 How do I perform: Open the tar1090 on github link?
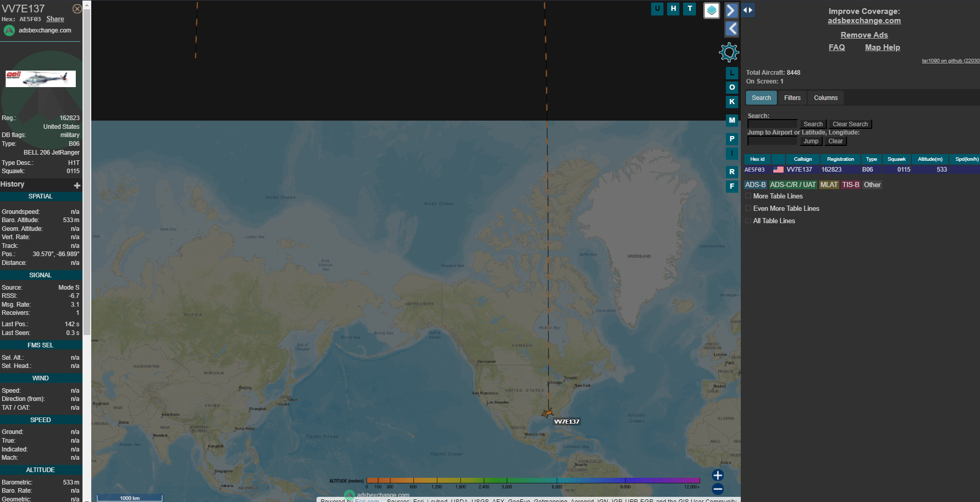pyautogui.click(x=951, y=61)
